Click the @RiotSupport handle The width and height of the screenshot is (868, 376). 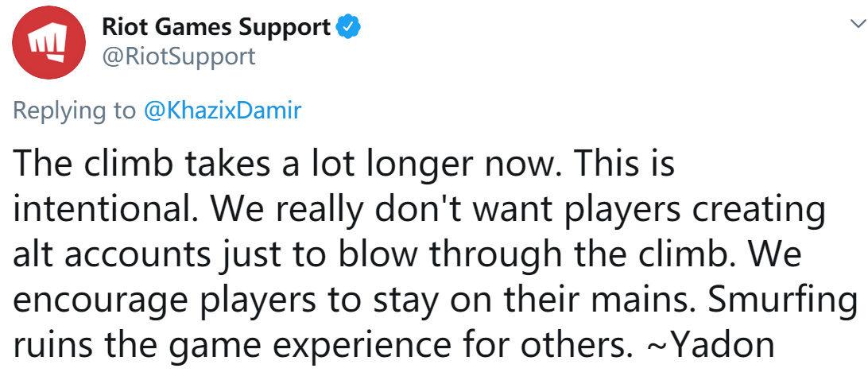178,56
